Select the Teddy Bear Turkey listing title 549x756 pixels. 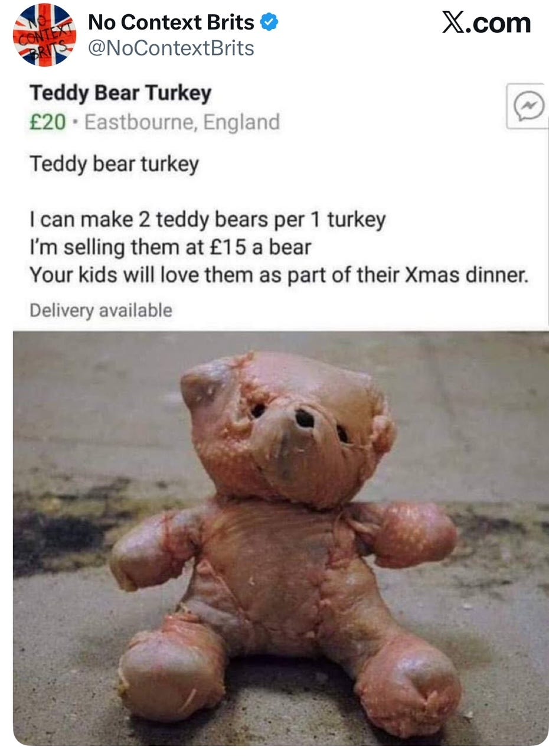coord(120,93)
